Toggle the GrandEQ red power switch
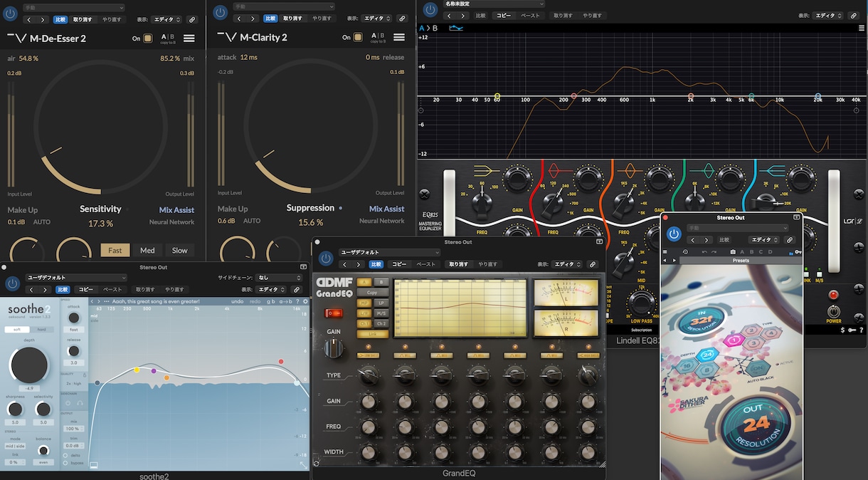Image resolution: width=868 pixels, height=480 pixels. coord(332,313)
